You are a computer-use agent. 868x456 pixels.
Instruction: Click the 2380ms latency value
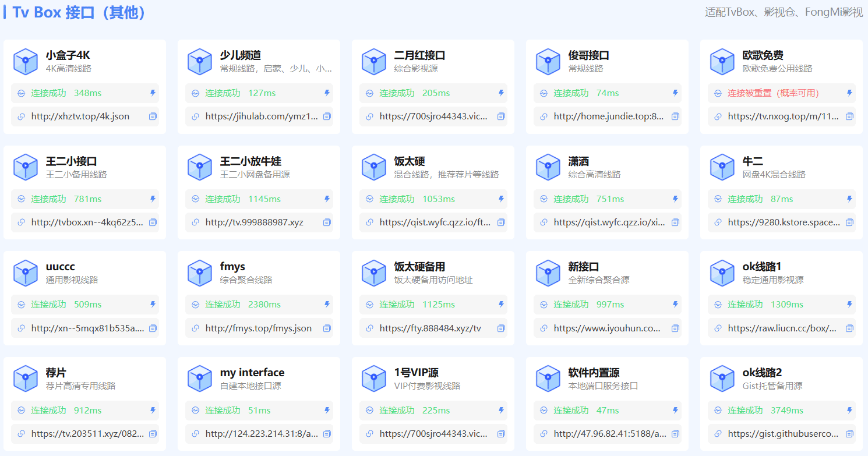click(264, 305)
